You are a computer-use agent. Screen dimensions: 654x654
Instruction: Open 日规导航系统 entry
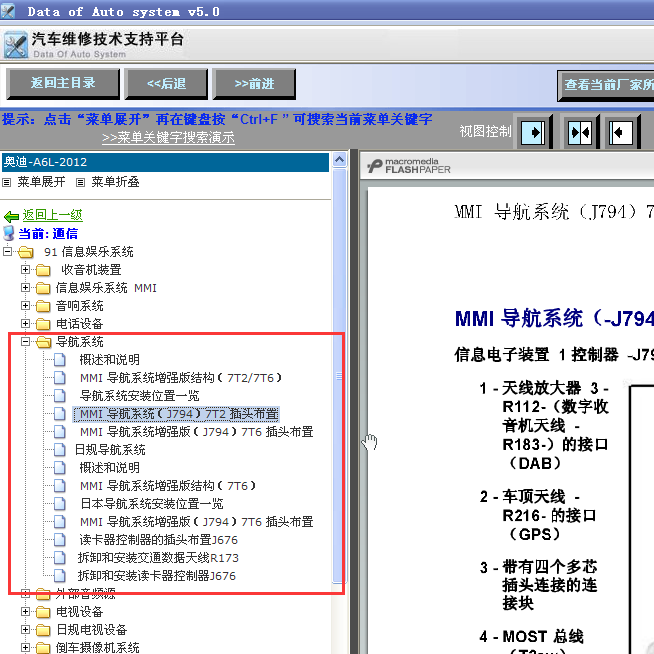point(110,450)
